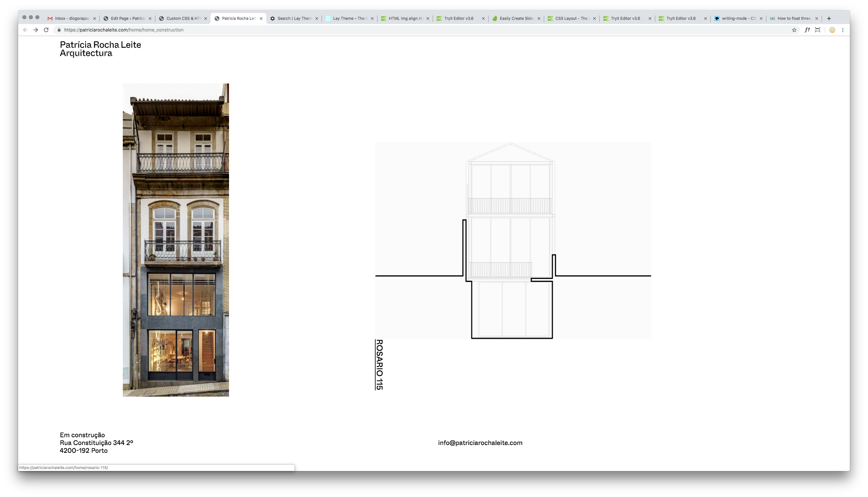Open the Chrome three-dot menu
Viewport: 868px width, 497px height.
pos(843,30)
